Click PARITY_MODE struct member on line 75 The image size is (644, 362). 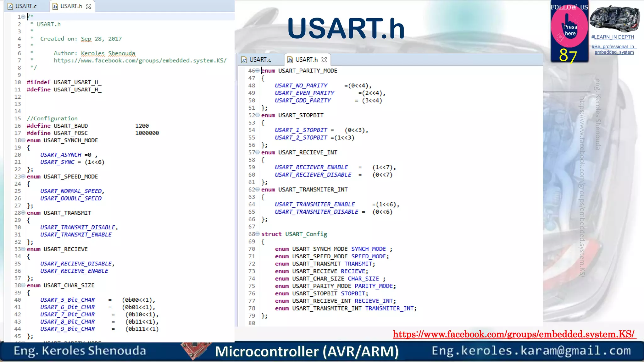point(374,286)
